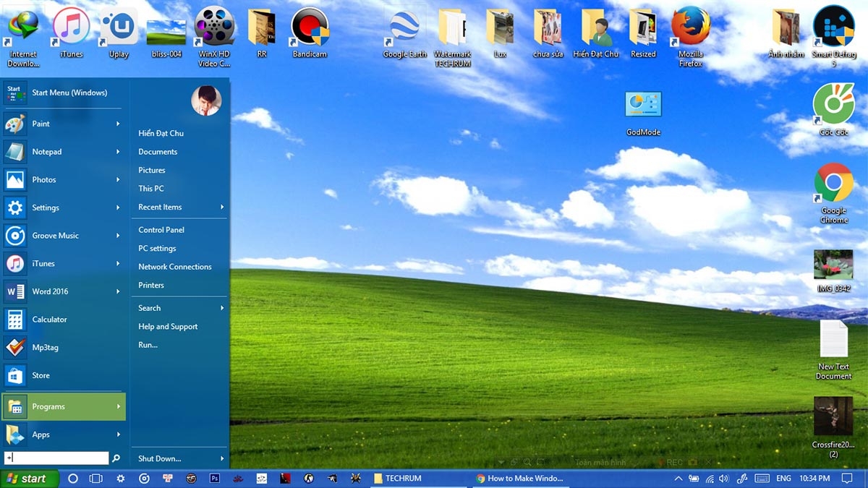
Task: Select the GodMode desktop icon
Action: [x=643, y=112]
